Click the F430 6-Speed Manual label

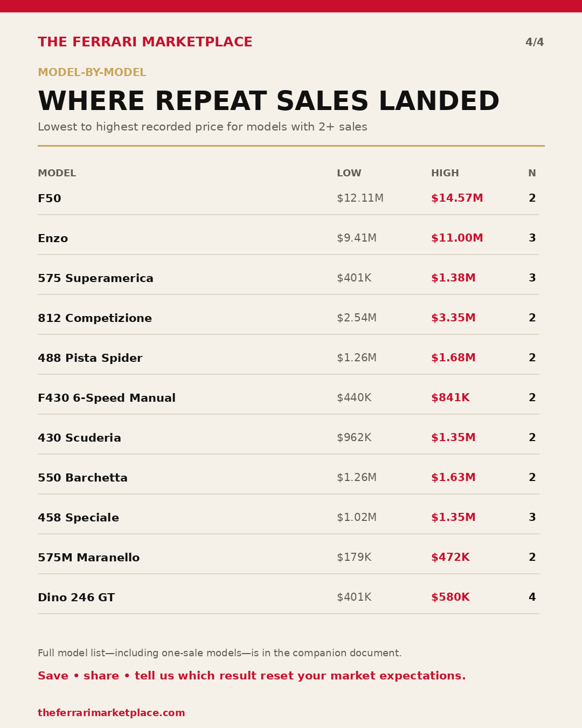coord(107,398)
